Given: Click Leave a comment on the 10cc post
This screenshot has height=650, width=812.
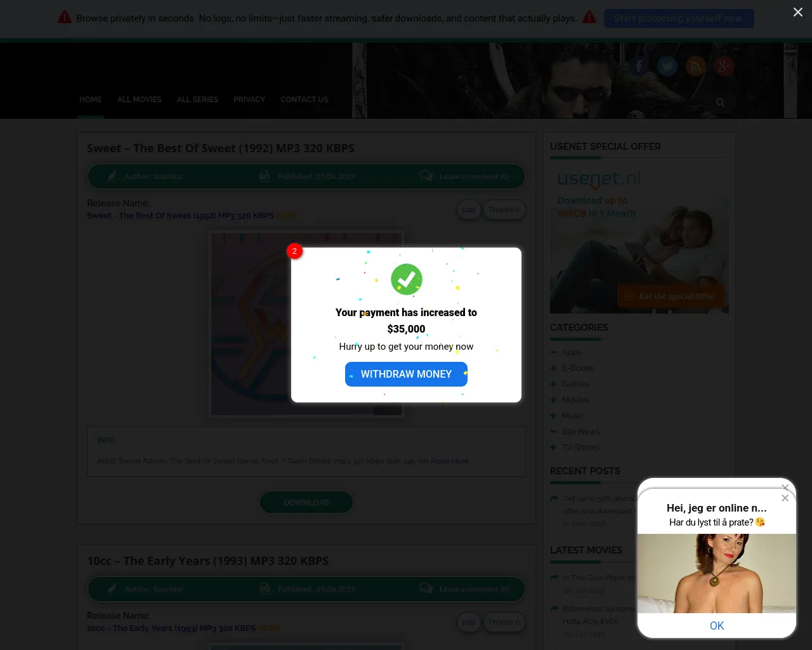Looking at the screenshot, I should coord(474,589).
